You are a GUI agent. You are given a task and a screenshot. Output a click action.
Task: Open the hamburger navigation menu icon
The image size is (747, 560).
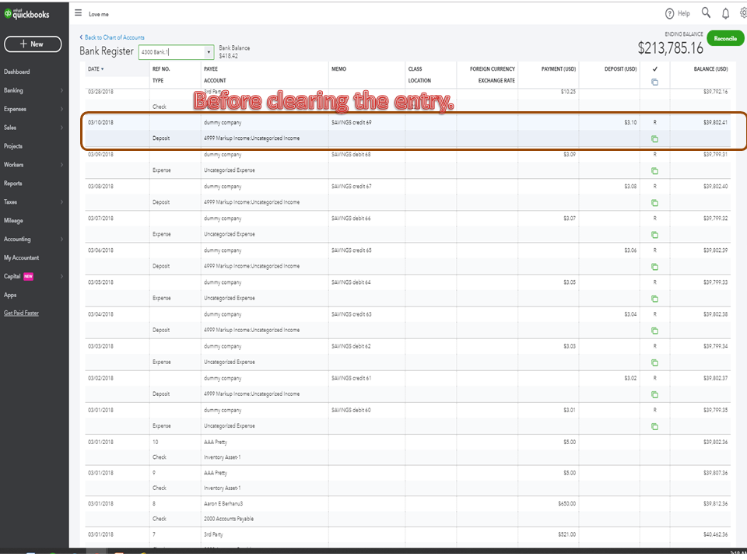point(78,13)
